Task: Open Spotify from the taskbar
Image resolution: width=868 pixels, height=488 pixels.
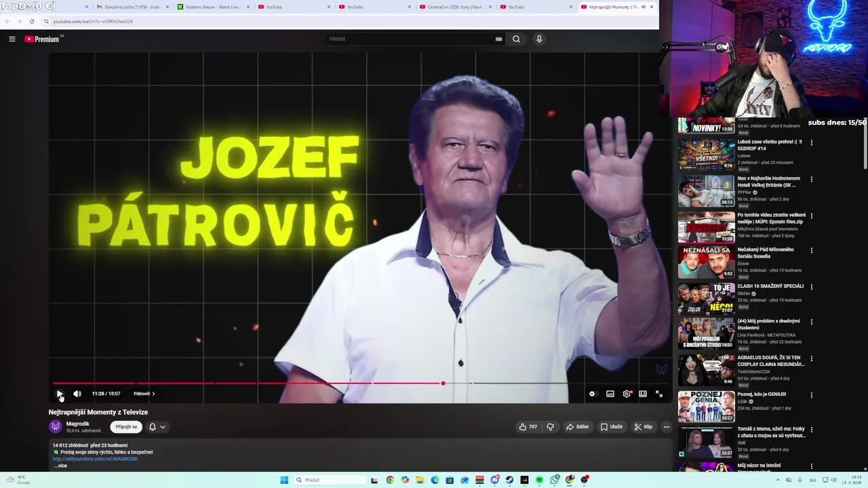Action: click(x=539, y=480)
